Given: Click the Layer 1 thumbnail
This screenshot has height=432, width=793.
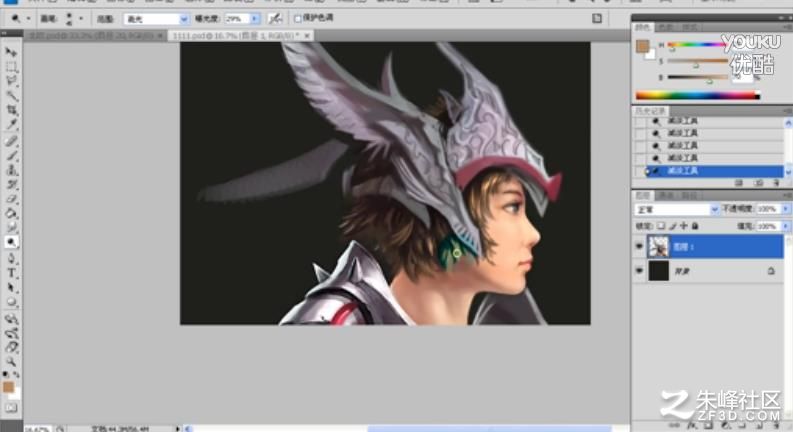Looking at the screenshot, I should (658, 247).
